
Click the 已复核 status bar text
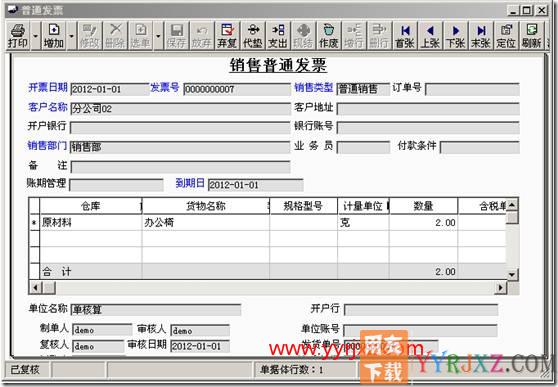point(25,370)
